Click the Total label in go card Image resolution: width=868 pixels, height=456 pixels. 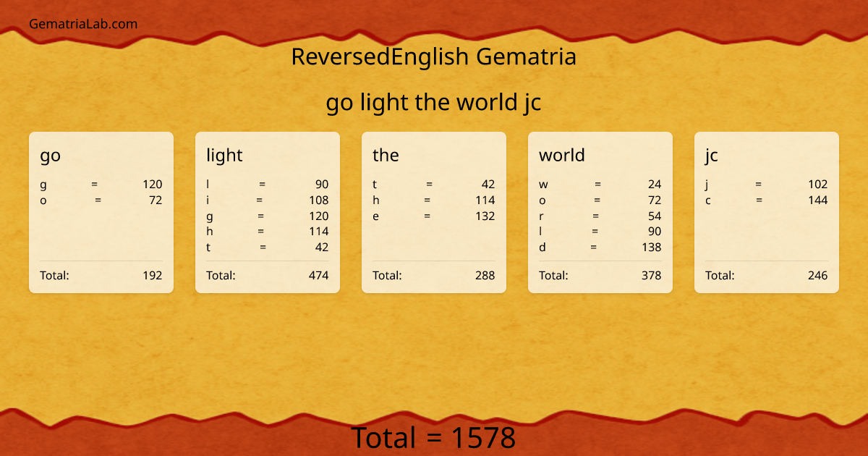click(x=54, y=275)
